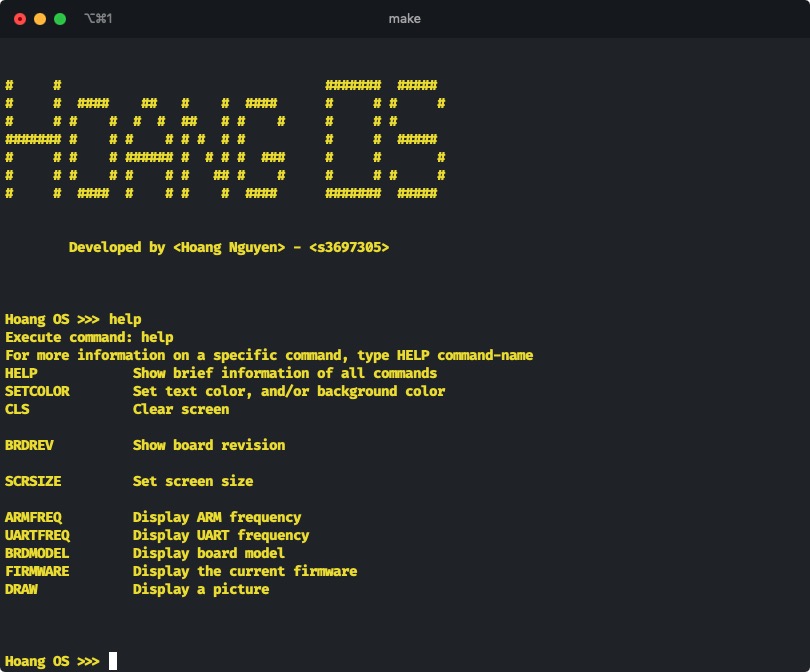Click the UARTFREQ command name

coord(37,535)
